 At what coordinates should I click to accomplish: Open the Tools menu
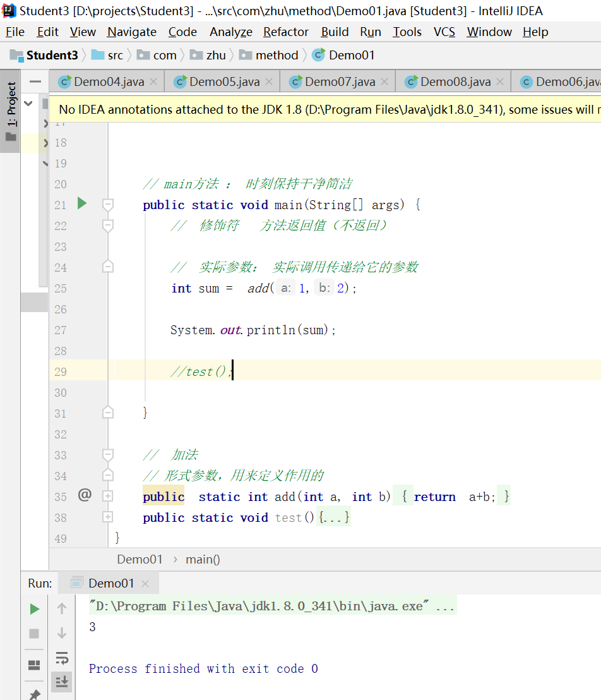[407, 32]
